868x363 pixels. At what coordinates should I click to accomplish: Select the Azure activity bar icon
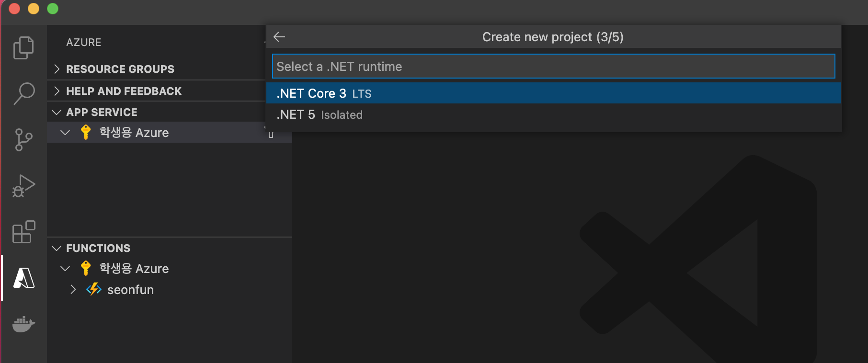23,278
